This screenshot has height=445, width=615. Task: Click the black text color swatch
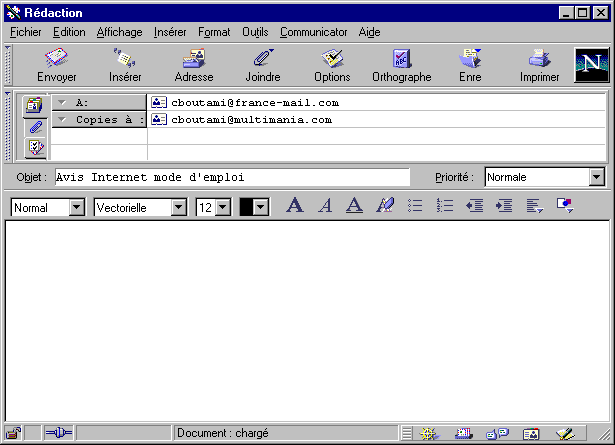[x=246, y=207]
